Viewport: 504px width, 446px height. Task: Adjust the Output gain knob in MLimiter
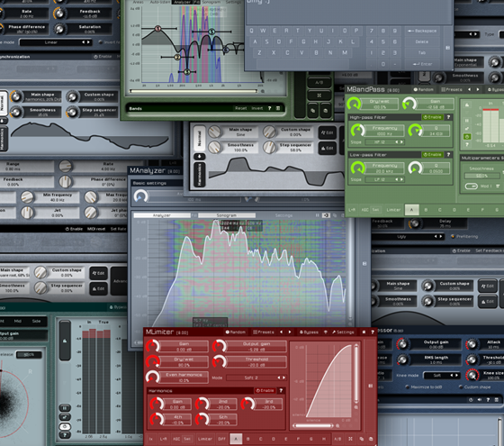pos(220,346)
